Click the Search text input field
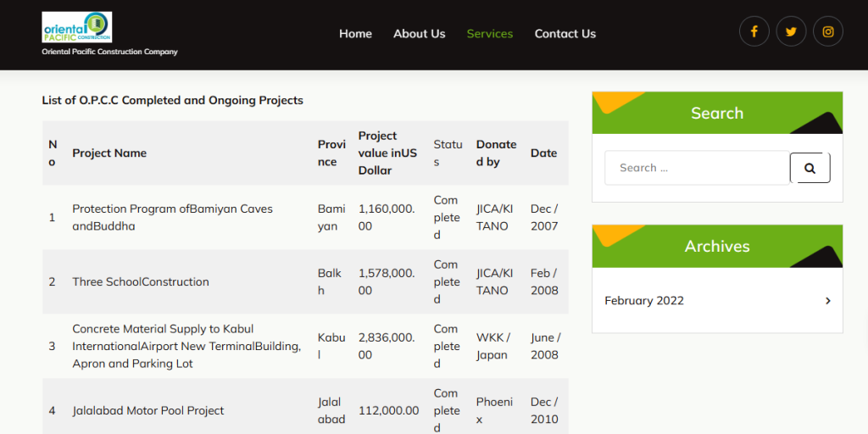Viewport: 868px width, 434px height. coord(697,168)
